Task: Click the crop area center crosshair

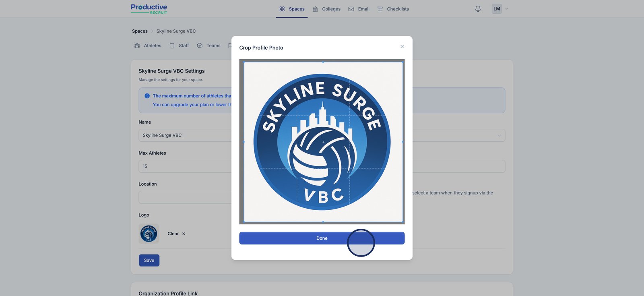Action: (323, 142)
